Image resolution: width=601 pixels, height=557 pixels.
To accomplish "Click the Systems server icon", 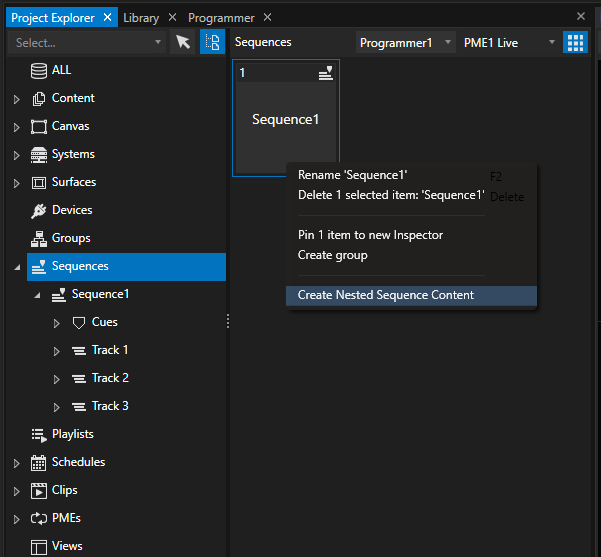I will coord(39,154).
